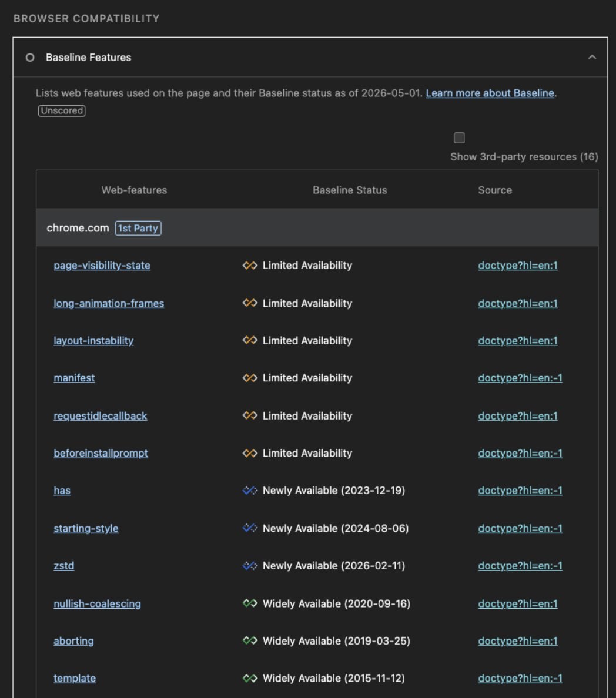Click the Newly Available icon for starting-style
616x698 pixels.
coord(250,528)
